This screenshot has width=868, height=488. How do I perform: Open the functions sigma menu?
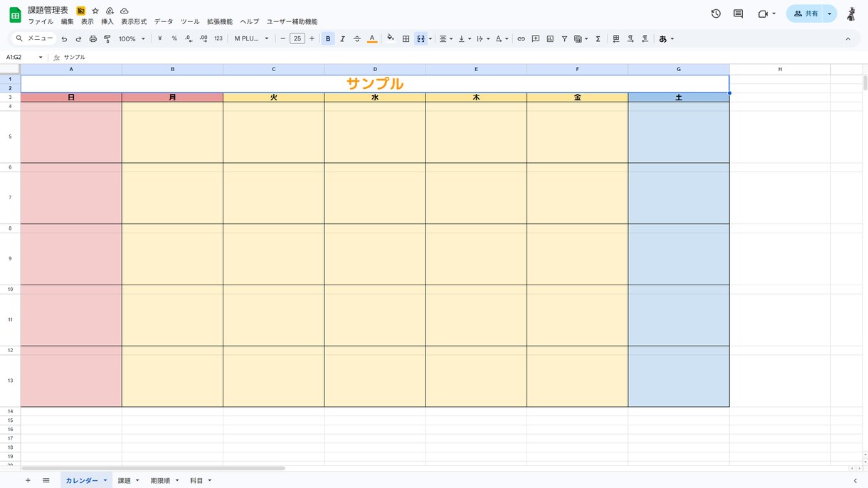pos(598,39)
